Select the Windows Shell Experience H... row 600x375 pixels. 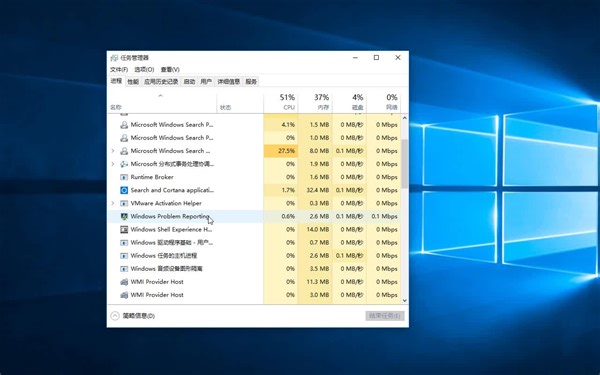(x=254, y=230)
